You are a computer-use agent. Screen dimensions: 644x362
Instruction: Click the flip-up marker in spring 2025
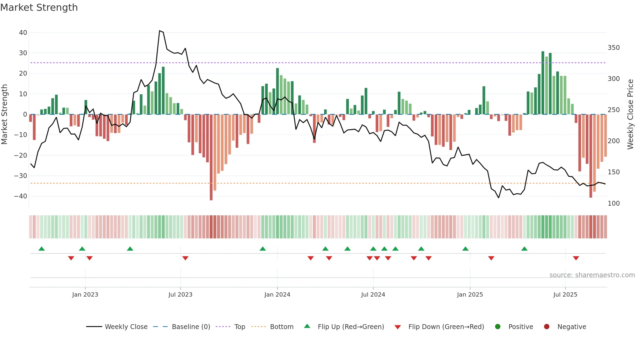point(524,249)
